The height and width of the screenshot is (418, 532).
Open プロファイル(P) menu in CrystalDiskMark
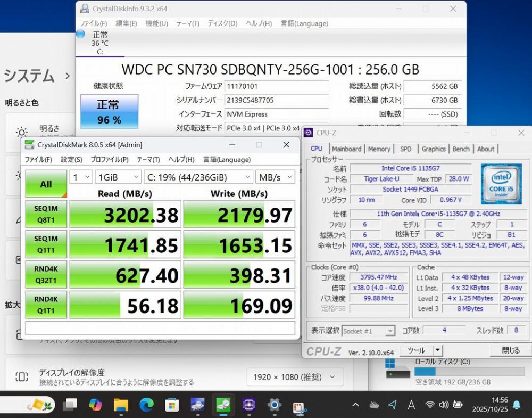pos(110,160)
